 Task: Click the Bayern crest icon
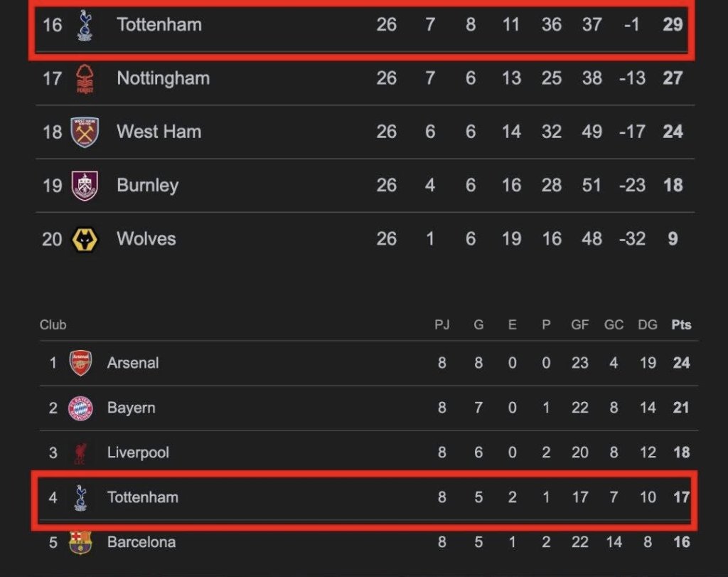coord(80,408)
